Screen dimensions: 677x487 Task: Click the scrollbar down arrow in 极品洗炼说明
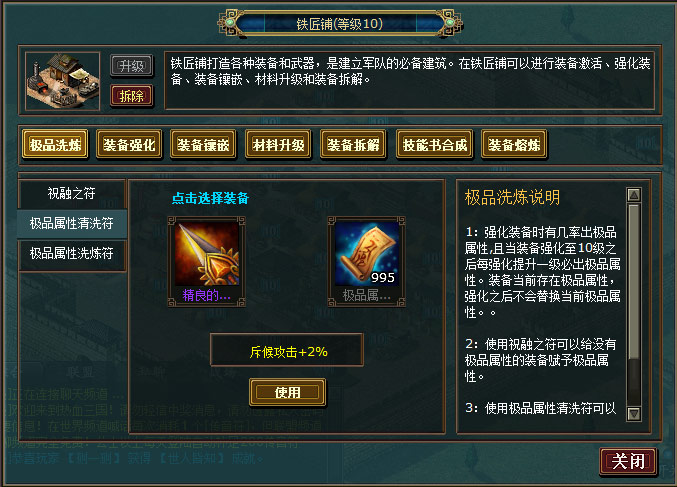pyautogui.click(x=634, y=414)
